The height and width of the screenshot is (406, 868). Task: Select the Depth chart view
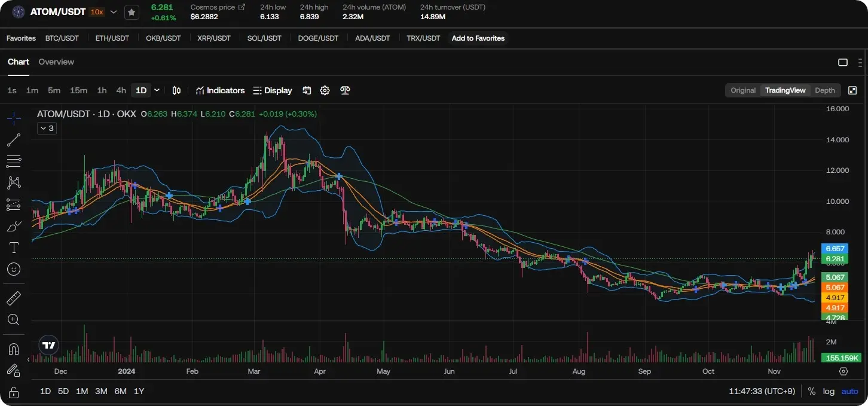pyautogui.click(x=825, y=90)
